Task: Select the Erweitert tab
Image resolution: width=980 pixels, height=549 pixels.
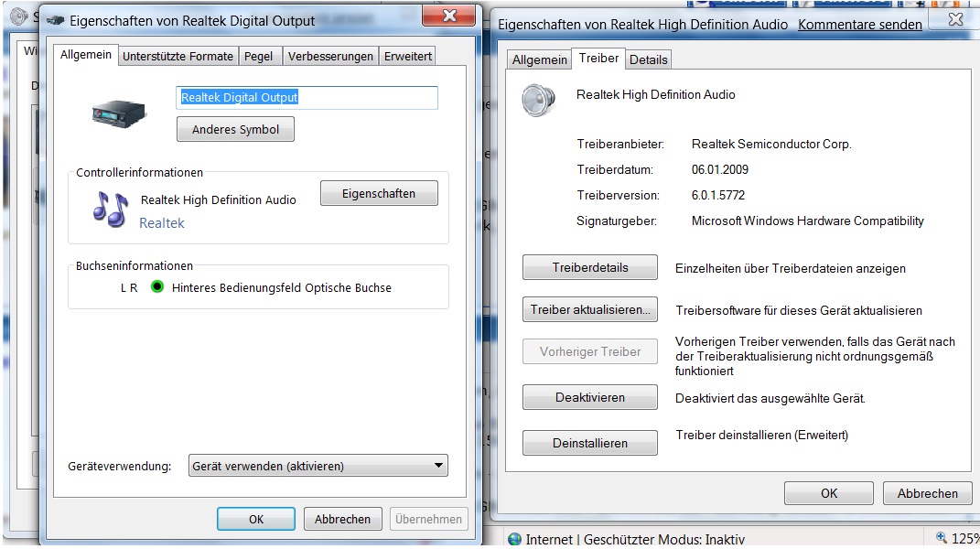Action: click(407, 57)
